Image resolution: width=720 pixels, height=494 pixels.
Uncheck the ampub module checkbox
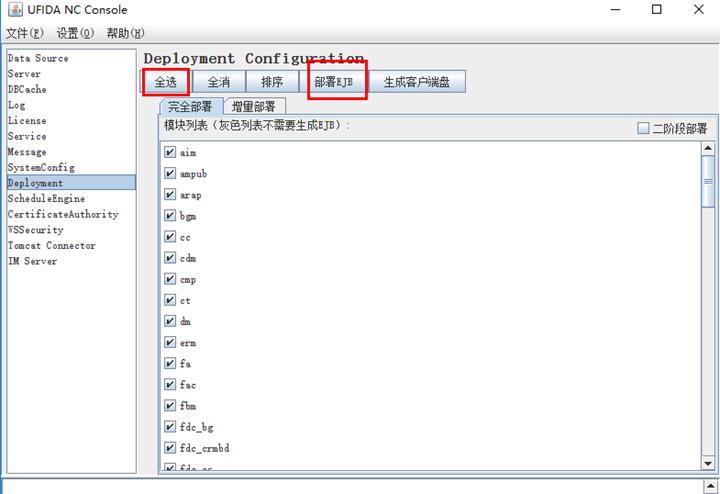[x=170, y=173]
